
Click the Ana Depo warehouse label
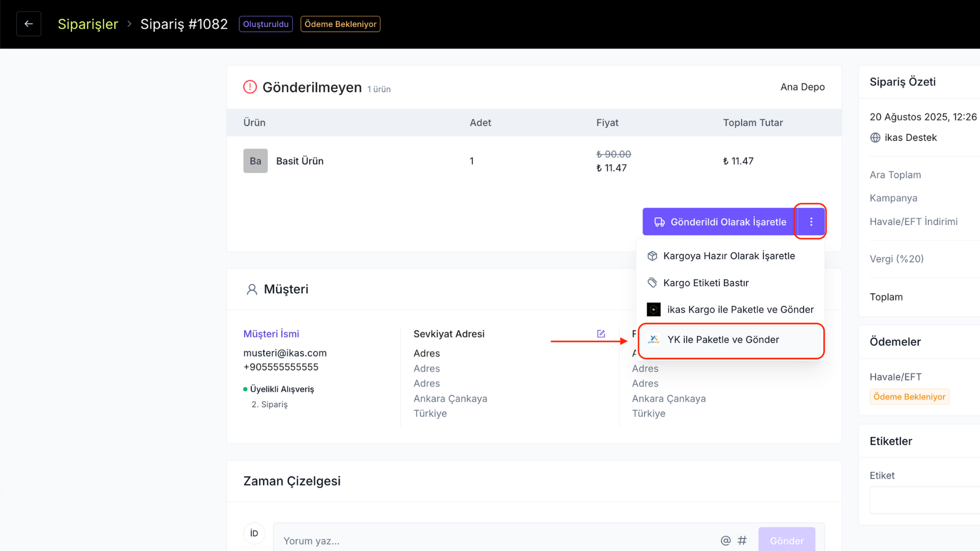point(802,87)
